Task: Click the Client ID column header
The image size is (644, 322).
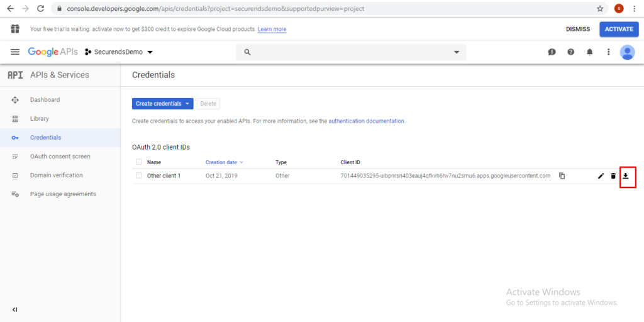Action: [x=350, y=162]
